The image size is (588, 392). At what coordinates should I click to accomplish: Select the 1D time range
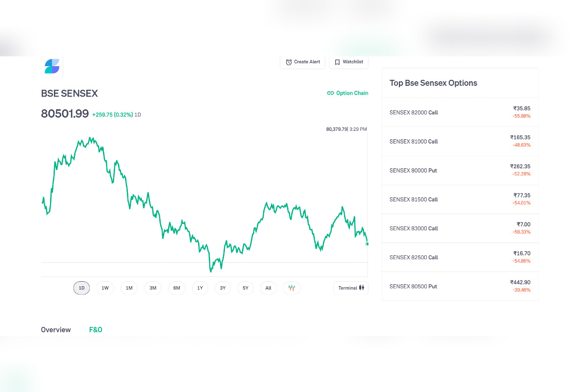click(82, 288)
